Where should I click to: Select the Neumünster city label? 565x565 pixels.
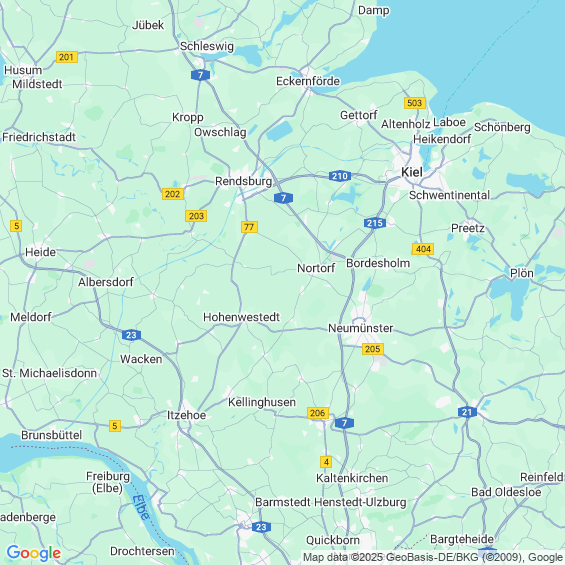point(360,328)
